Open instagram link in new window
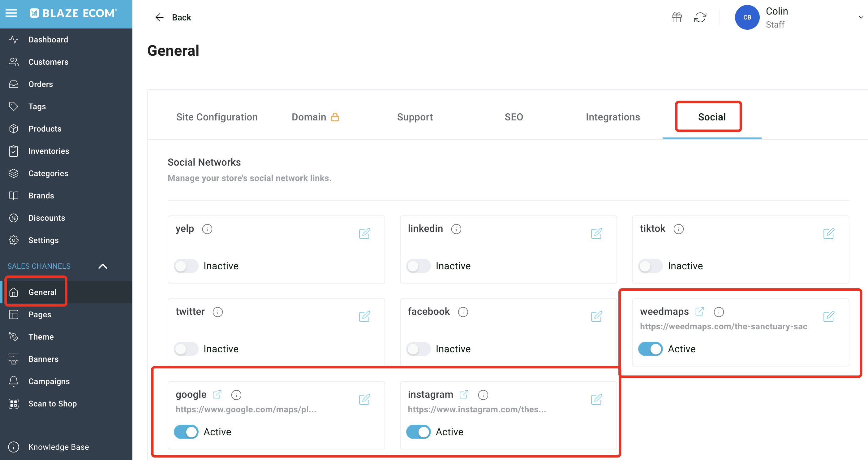This screenshot has height=460, width=868. click(464, 394)
